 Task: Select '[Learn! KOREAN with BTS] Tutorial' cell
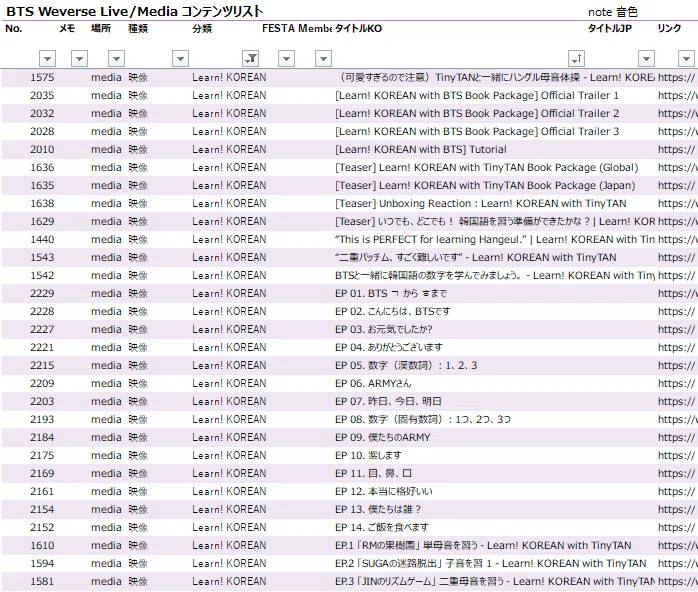421,150
